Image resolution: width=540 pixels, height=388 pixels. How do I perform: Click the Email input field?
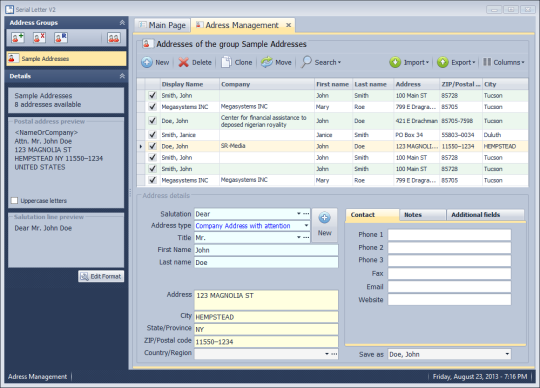pos(449,286)
